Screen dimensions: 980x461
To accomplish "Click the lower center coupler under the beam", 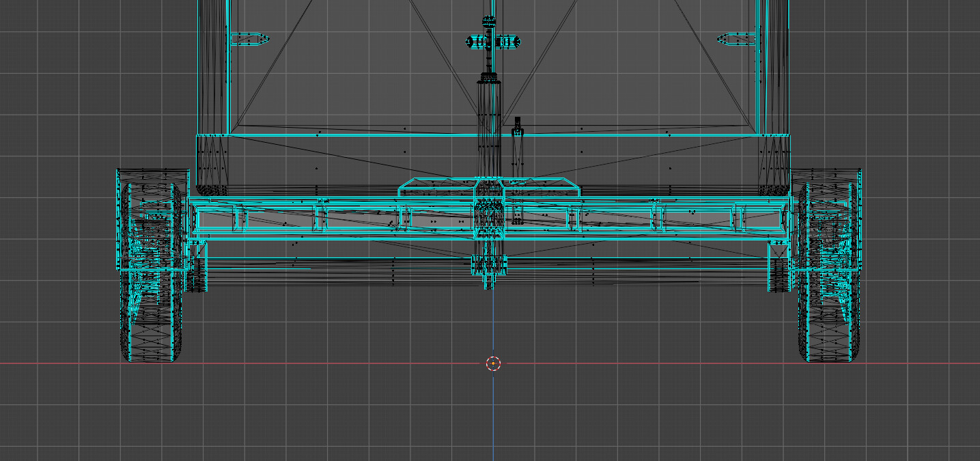I will point(489,265).
